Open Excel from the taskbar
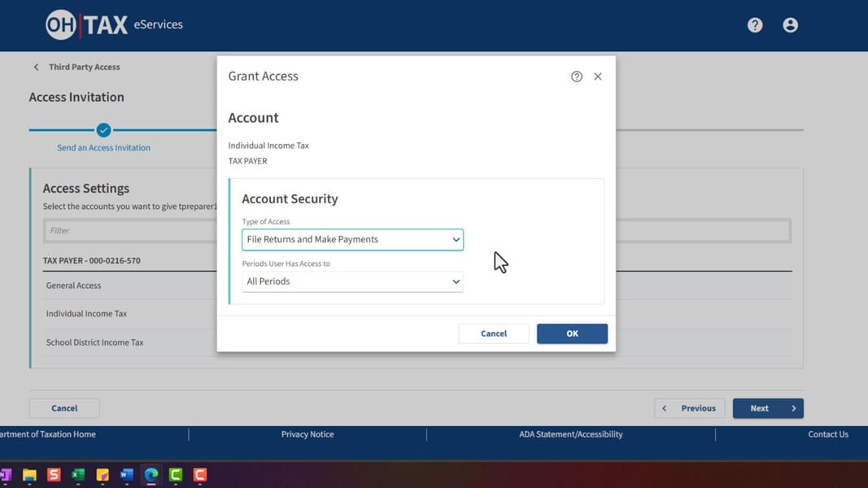 [x=78, y=475]
